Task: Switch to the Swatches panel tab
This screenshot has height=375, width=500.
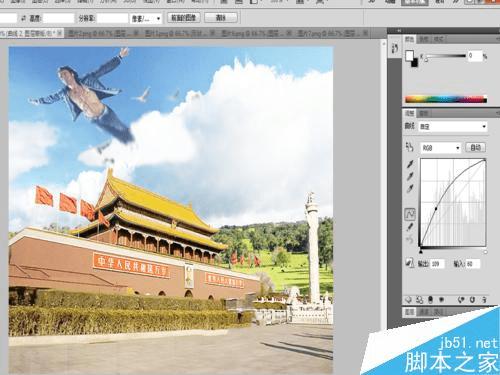Action: 423,39
